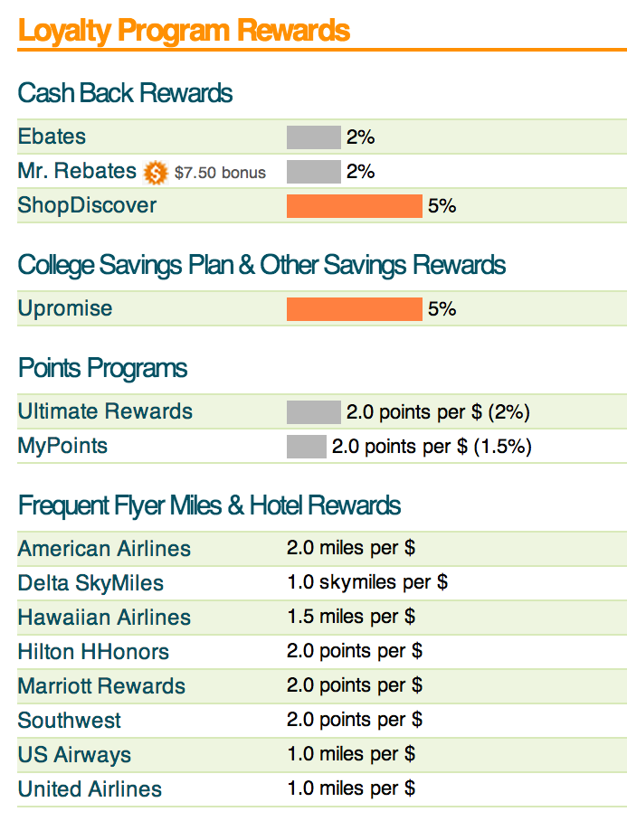Open the Southwest points link
627x840 pixels.
coord(70,721)
